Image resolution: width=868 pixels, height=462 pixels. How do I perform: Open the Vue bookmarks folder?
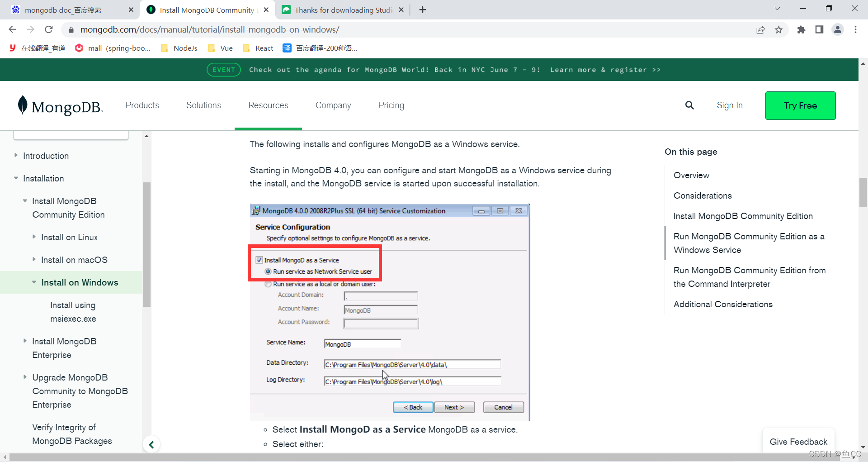[221, 48]
